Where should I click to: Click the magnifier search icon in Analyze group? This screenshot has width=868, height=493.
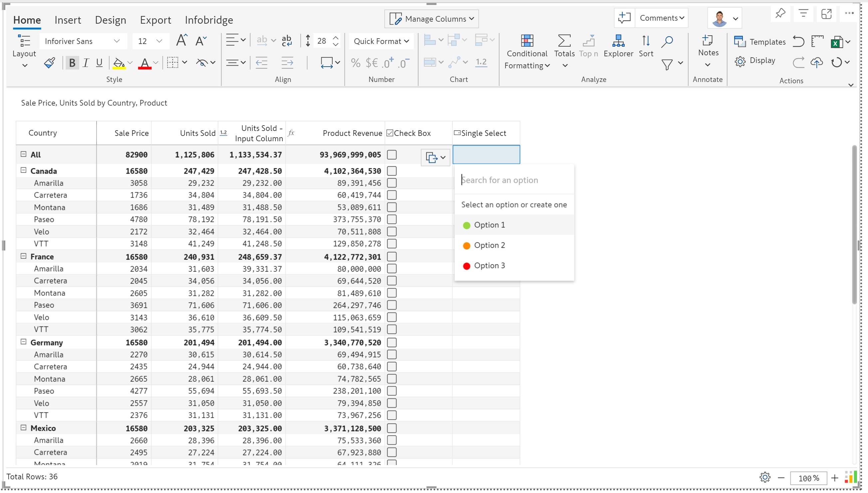pyautogui.click(x=667, y=41)
